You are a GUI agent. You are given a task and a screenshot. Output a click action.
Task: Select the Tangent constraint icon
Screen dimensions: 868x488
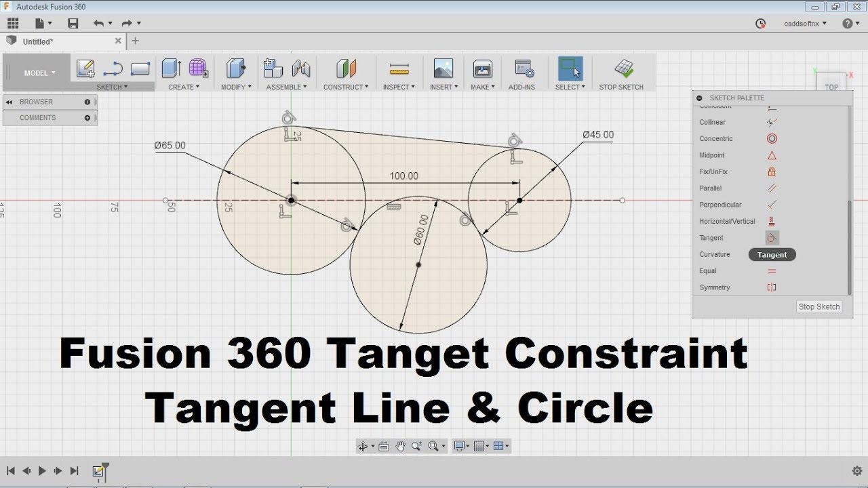point(772,238)
